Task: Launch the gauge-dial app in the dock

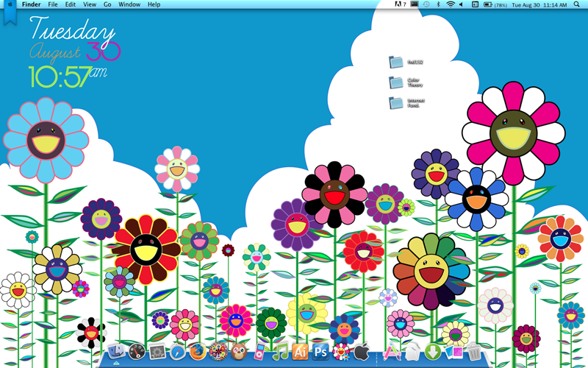Action: click(x=137, y=352)
